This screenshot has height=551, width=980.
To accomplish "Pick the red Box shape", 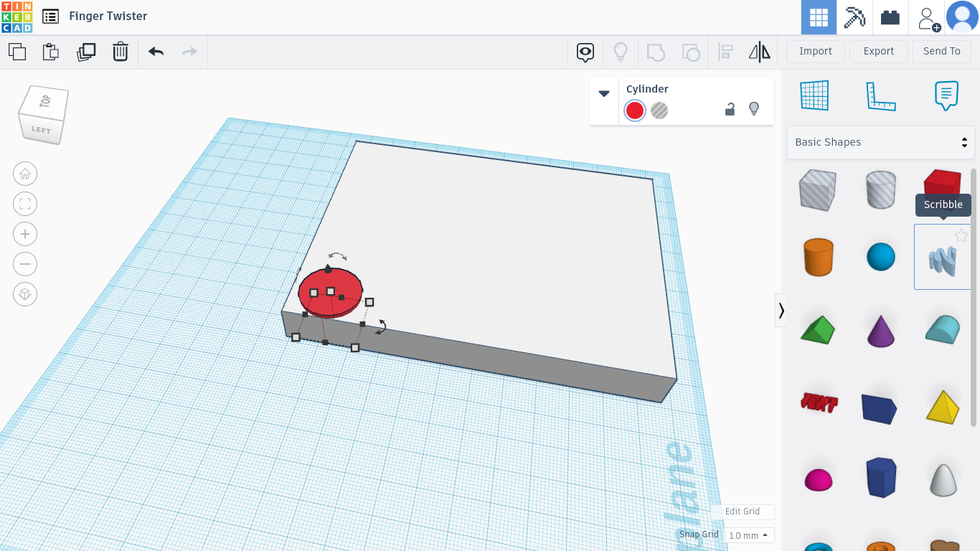I will pos(942,181).
